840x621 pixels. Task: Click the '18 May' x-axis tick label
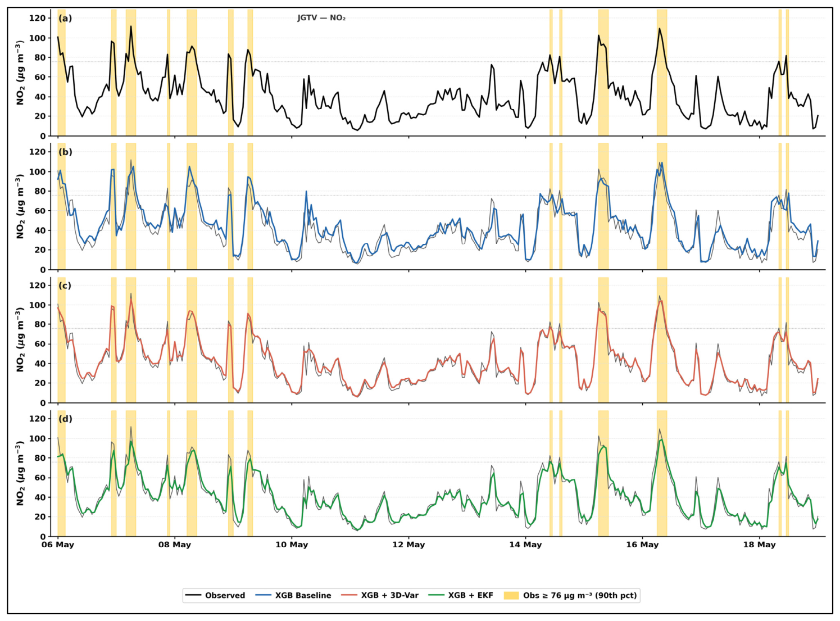[759, 545]
